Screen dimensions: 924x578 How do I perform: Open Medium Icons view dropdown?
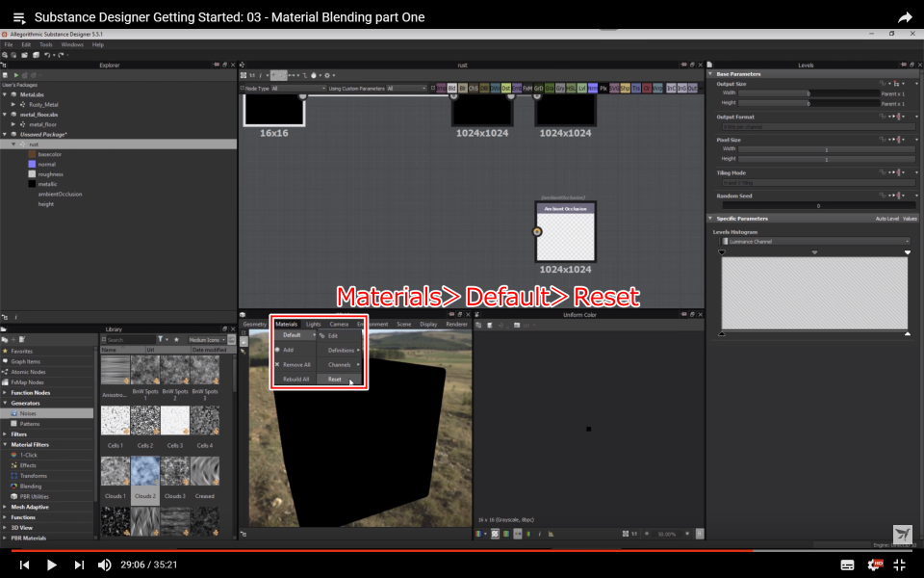(207, 340)
